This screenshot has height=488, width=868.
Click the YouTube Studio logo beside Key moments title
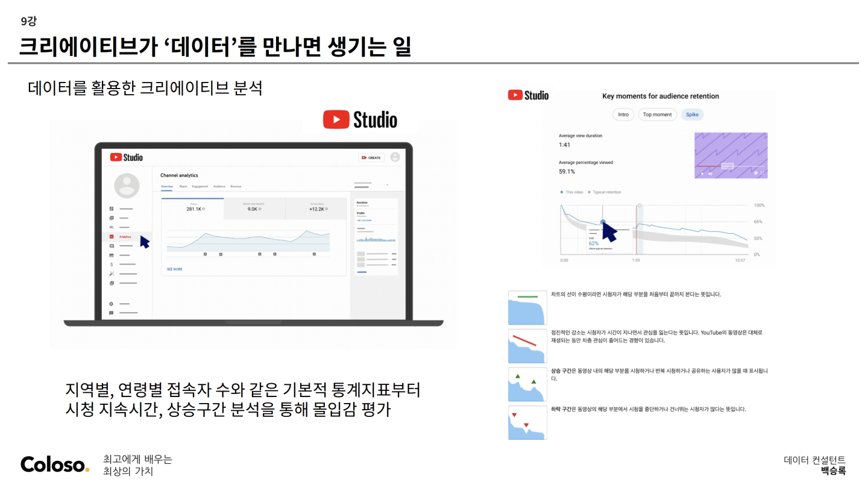pyautogui.click(x=528, y=95)
